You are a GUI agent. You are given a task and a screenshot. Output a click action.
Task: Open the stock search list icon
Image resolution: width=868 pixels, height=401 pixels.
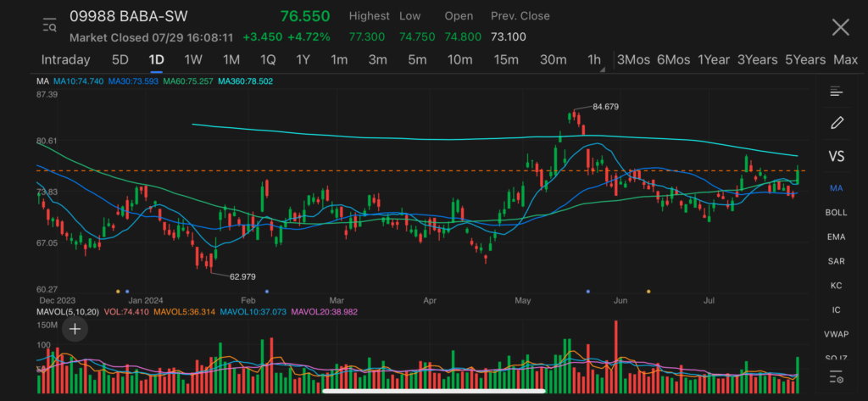(50, 26)
